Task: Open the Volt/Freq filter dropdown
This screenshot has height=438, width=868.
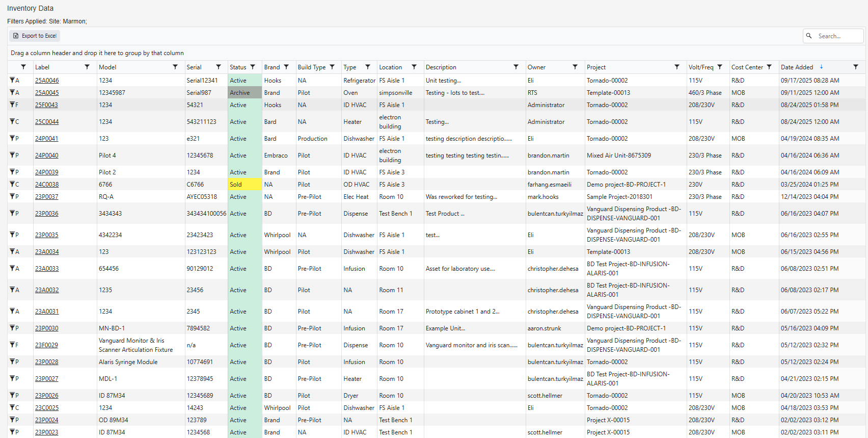Action: 720,67
